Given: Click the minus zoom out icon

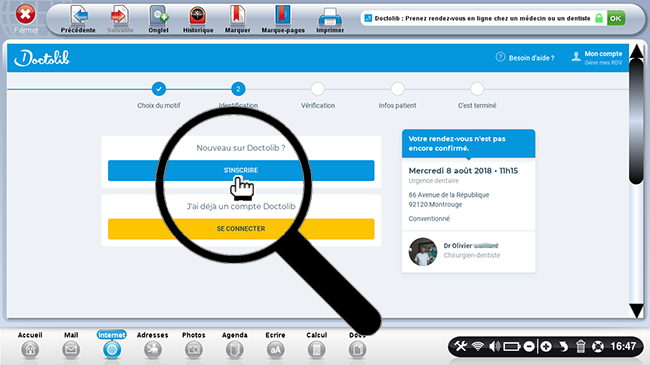Looking at the screenshot, I should tap(529, 346).
